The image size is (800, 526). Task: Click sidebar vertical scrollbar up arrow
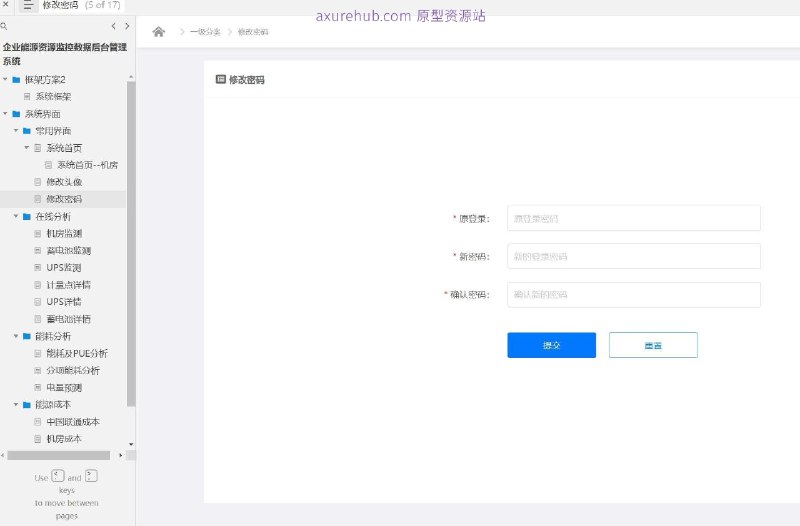point(131,77)
